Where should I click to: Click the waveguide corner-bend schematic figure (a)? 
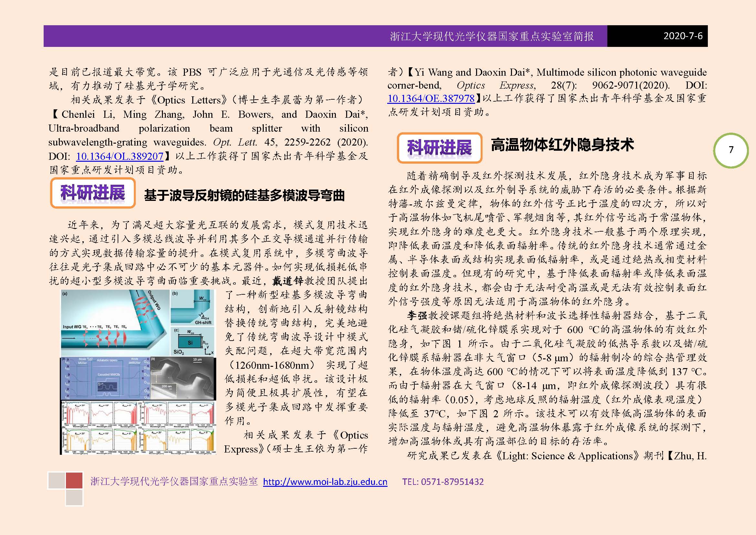(x=116, y=323)
